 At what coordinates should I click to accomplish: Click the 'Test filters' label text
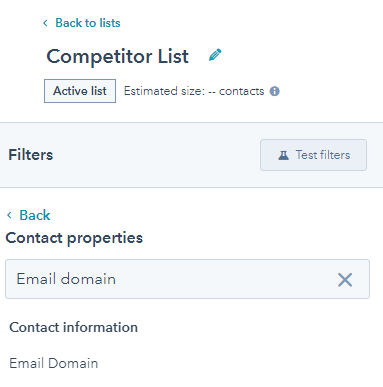click(323, 155)
